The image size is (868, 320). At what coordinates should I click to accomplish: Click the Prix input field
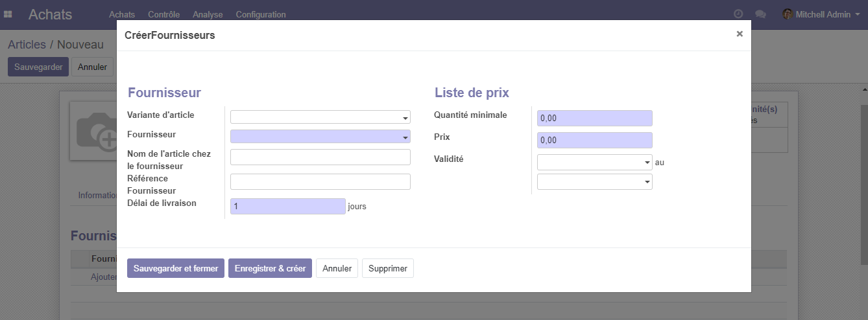click(594, 141)
